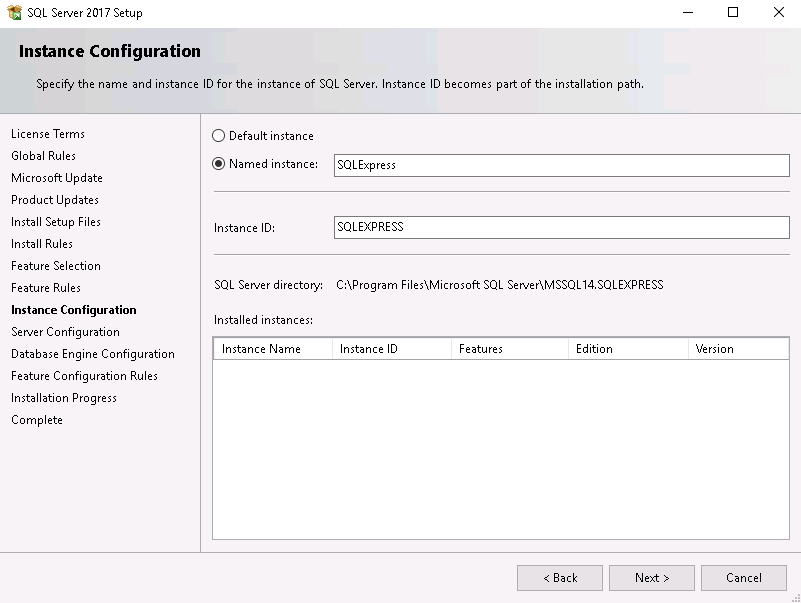Viewport: 801px width, 603px height.
Task: Maximize the SQL Server Setup window
Action: (733, 12)
